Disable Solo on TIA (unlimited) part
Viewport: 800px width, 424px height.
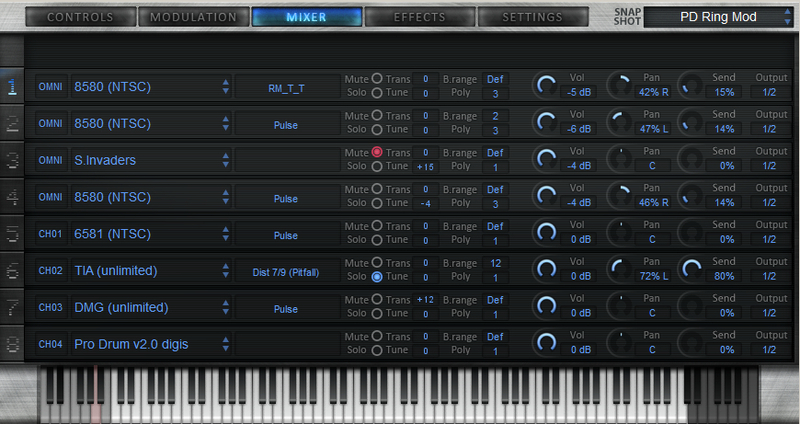click(377, 277)
